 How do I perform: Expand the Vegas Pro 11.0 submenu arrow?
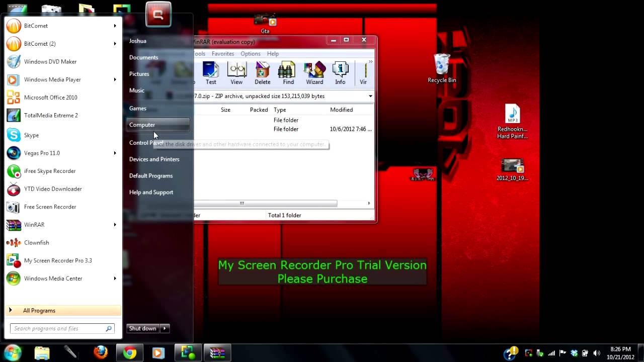pos(115,153)
